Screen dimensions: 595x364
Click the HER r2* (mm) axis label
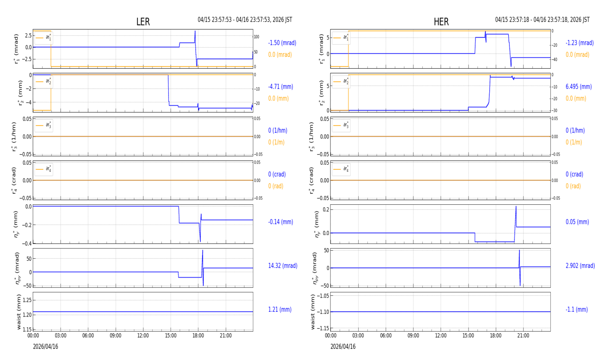pos(322,93)
